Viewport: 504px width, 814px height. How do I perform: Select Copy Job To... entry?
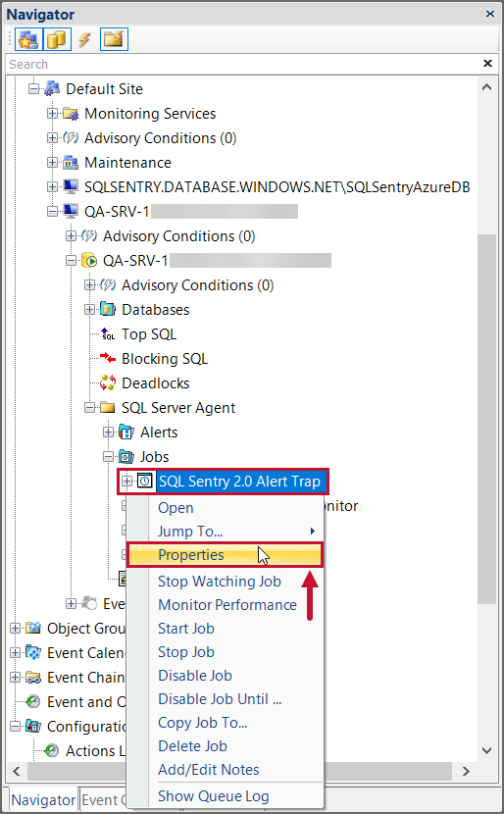(x=225, y=723)
